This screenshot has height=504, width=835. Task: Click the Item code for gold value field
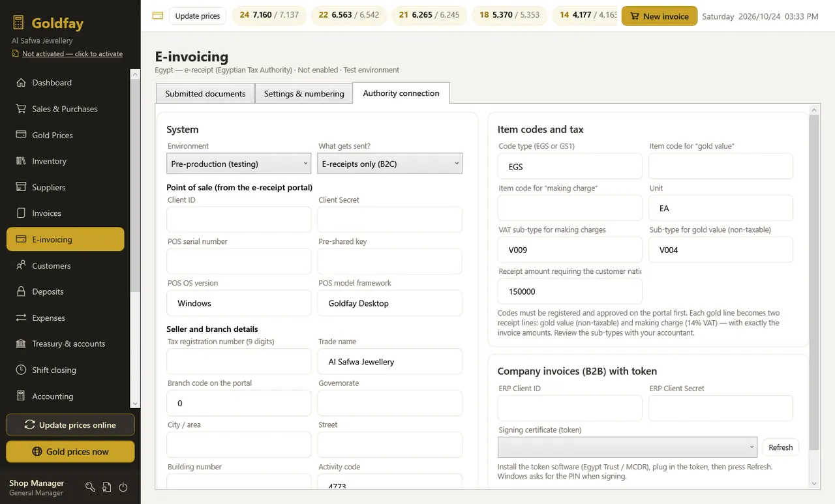[721, 166]
